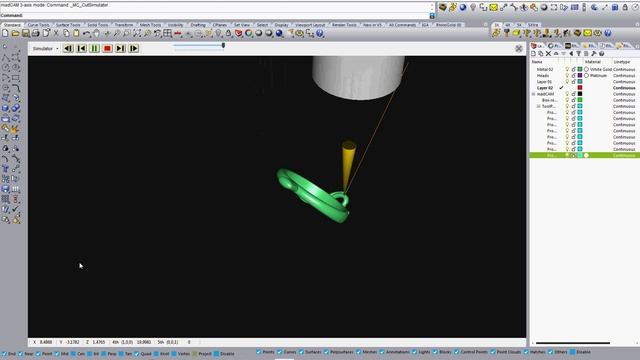This screenshot has height=360, width=640.
Task: Open the Simulator dropdown
Action: (x=45, y=49)
